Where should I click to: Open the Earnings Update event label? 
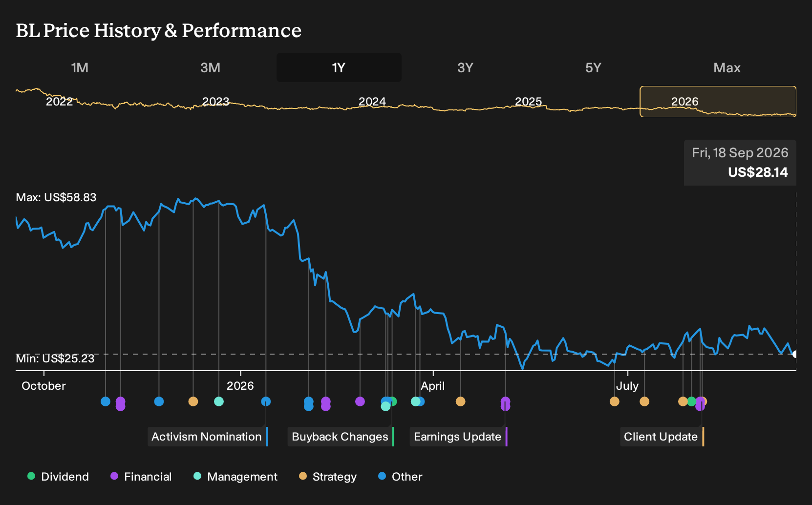(458, 437)
